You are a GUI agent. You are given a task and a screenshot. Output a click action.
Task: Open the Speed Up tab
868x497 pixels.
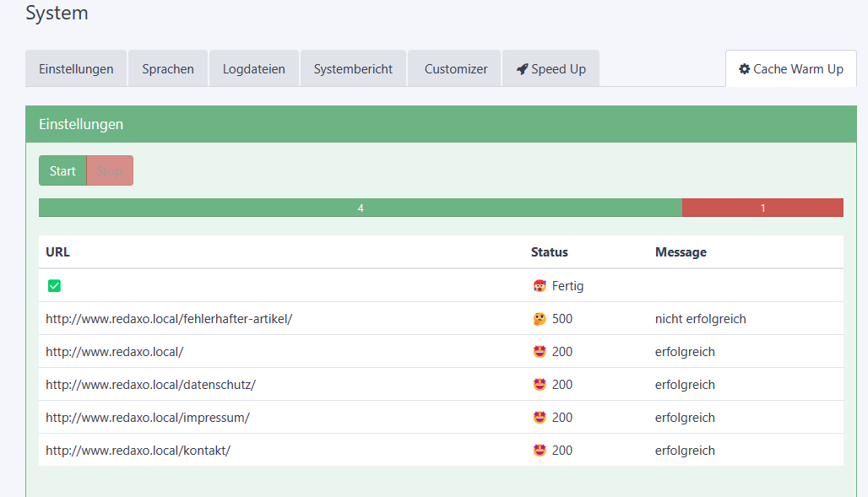point(551,68)
